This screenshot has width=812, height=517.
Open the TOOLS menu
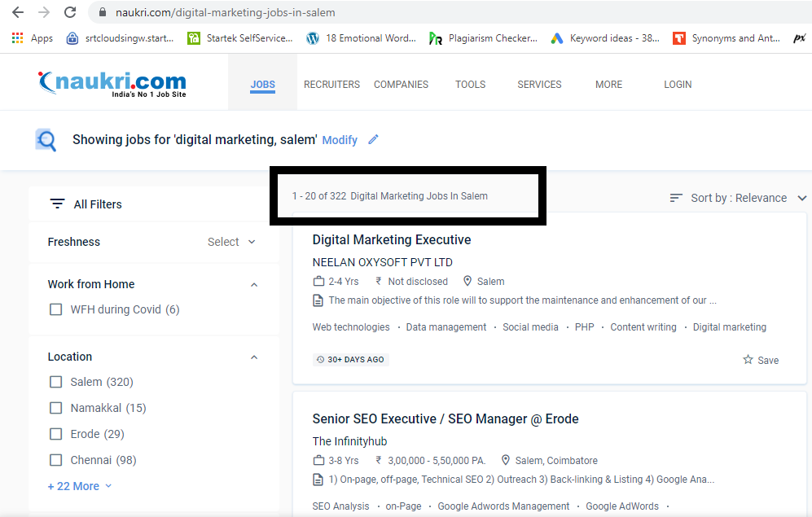pyautogui.click(x=470, y=85)
